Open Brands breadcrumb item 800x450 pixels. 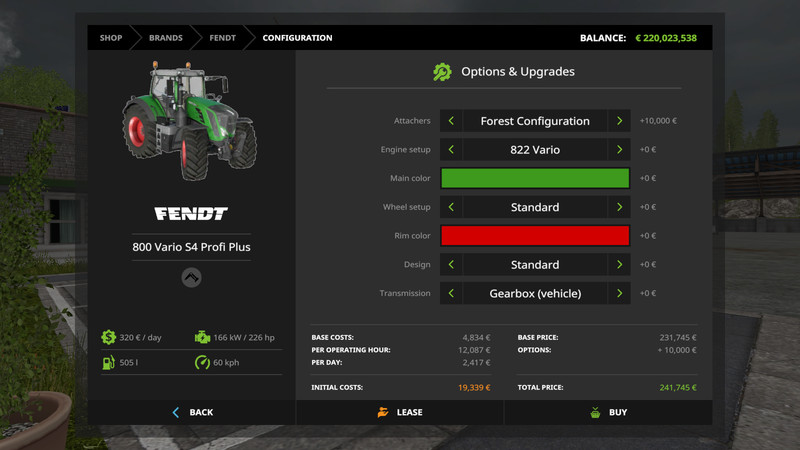[166, 38]
